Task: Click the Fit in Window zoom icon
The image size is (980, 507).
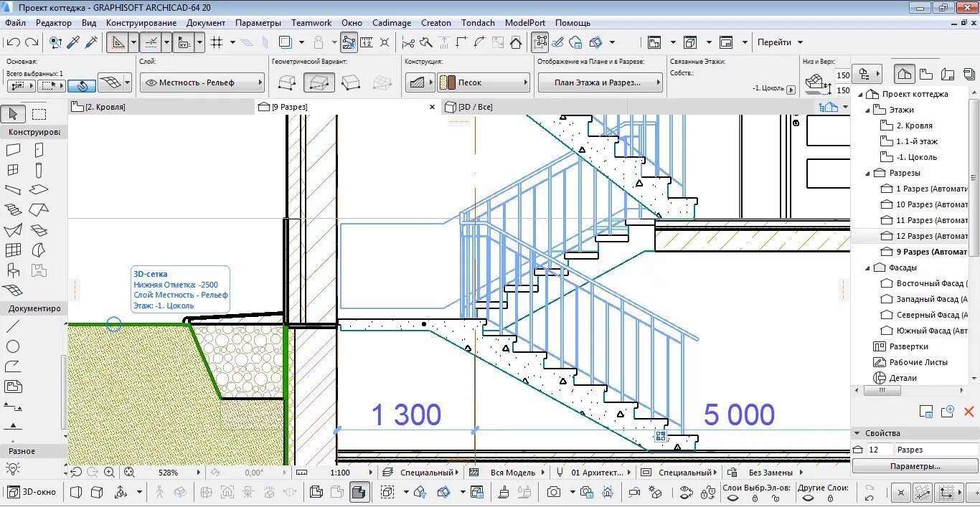Action: pyautogui.click(x=129, y=473)
